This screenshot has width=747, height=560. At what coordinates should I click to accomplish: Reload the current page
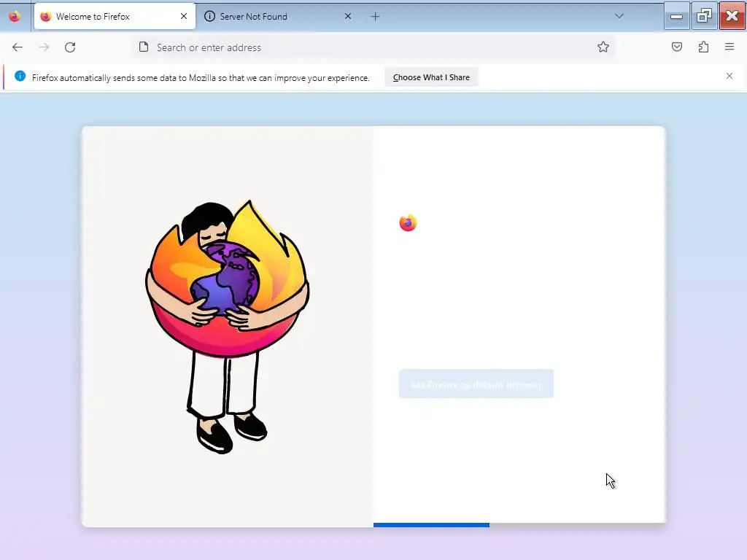point(70,47)
